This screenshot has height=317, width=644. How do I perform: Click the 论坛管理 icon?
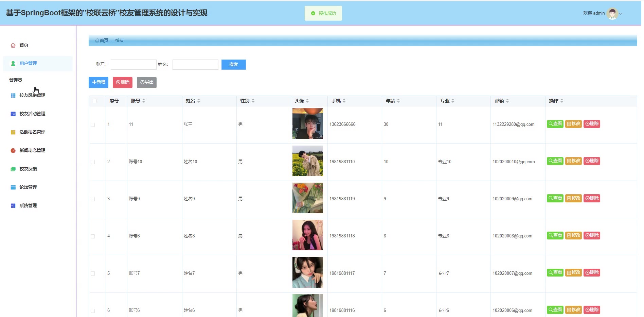coord(13,187)
